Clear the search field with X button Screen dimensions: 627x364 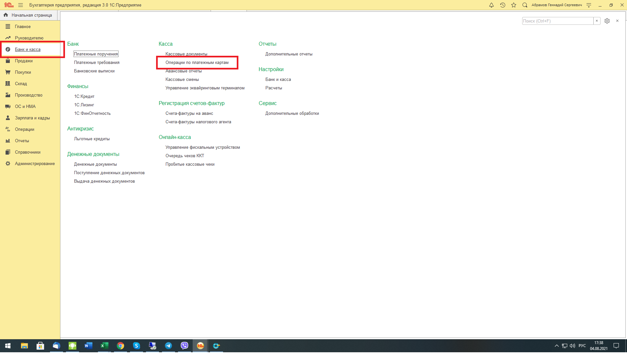[x=597, y=21]
